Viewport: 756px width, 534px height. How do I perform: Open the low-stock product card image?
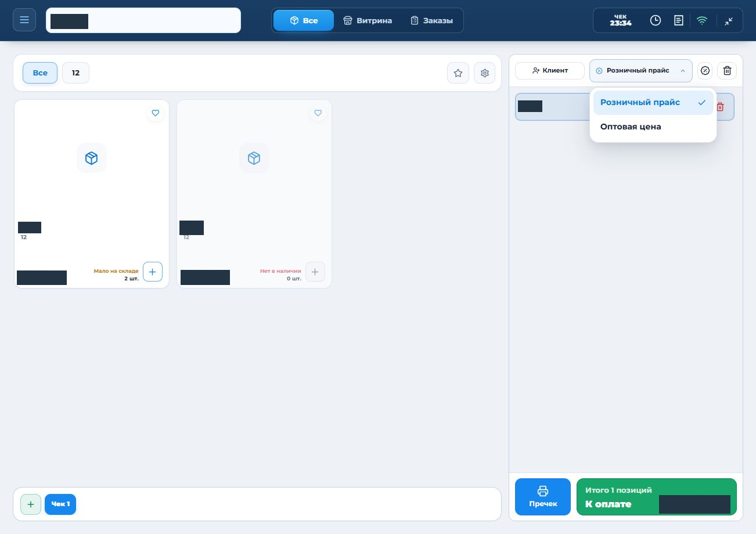[92, 158]
